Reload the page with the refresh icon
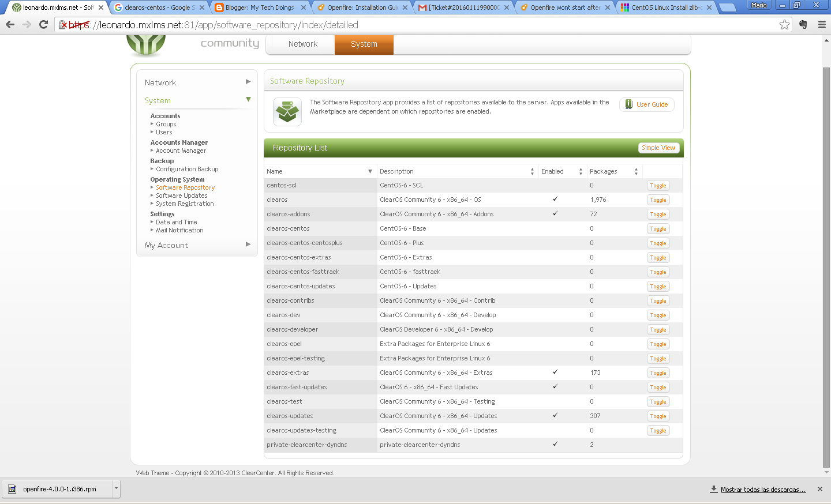Viewport: 831px width, 504px height. [x=43, y=25]
